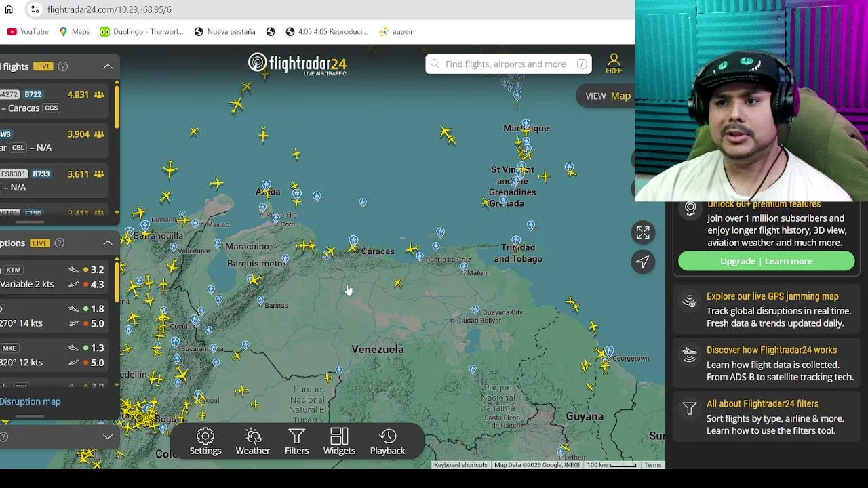Select the tracked flight with 3,611 viewers
This screenshot has width=868, height=488.
pos(54,181)
